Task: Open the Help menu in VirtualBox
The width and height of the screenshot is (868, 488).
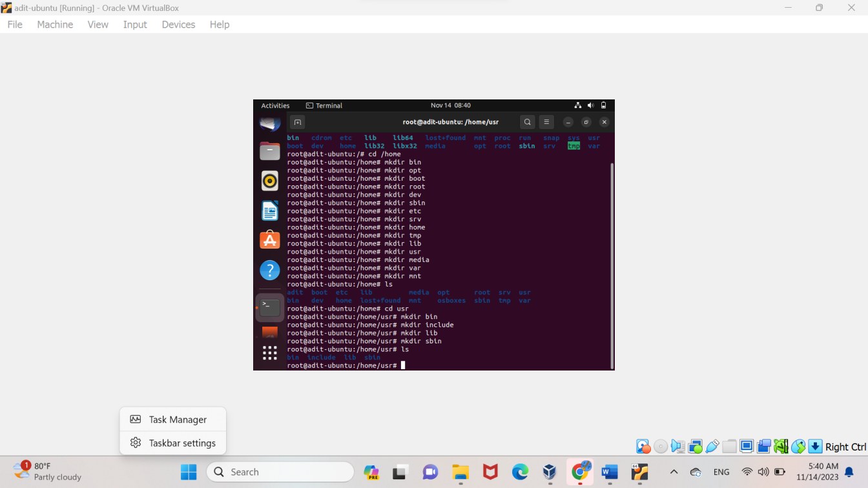Action: [220, 25]
